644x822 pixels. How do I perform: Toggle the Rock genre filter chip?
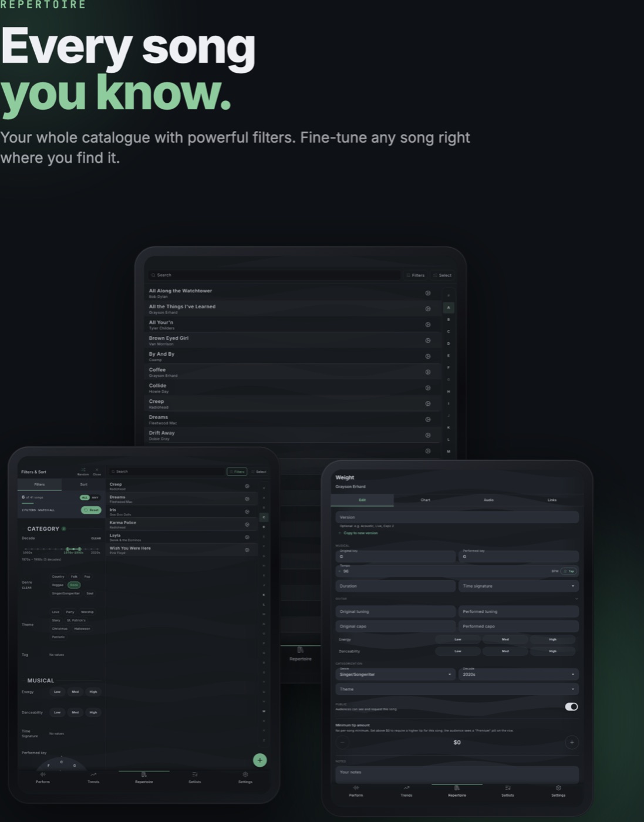click(x=74, y=585)
